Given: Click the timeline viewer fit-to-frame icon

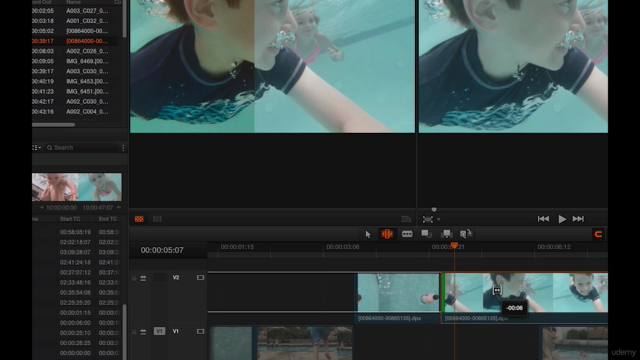Looking at the screenshot, I should click(427, 220).
